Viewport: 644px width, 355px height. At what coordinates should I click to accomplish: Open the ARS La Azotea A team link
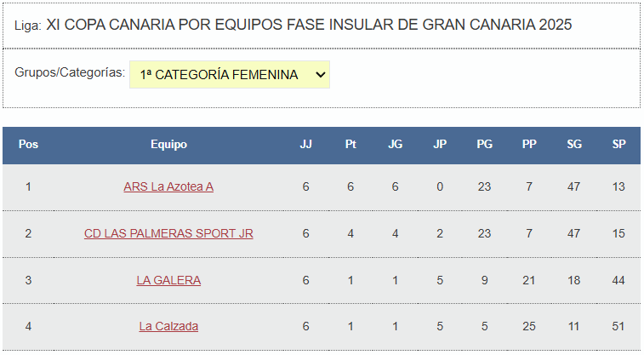click(168, 186)
